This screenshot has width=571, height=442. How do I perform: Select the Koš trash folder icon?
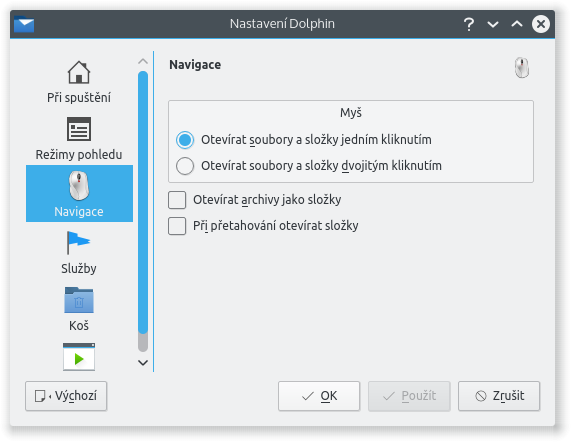pyautogui.click(x=79, y=300)
